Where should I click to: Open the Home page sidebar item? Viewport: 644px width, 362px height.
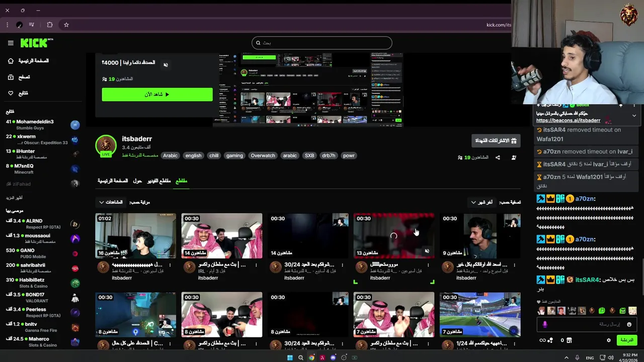28,61
